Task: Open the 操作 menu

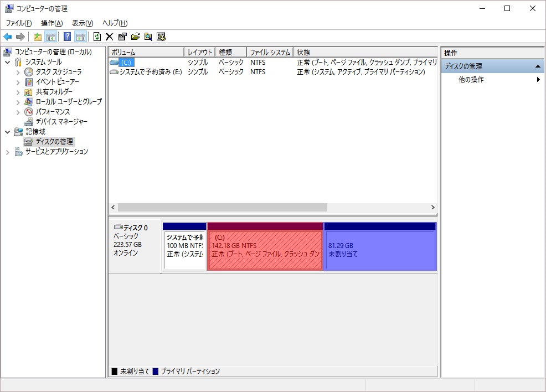Action: click(52, 23)
